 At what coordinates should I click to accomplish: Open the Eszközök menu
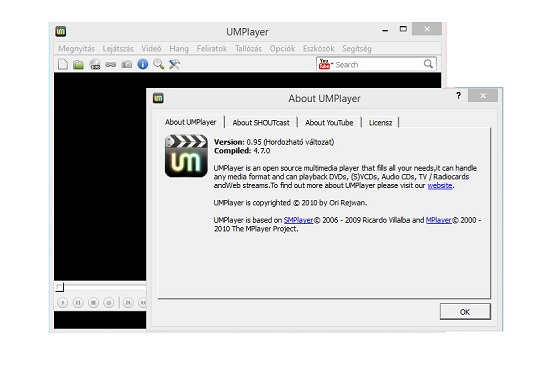click(x=319, y=48)
